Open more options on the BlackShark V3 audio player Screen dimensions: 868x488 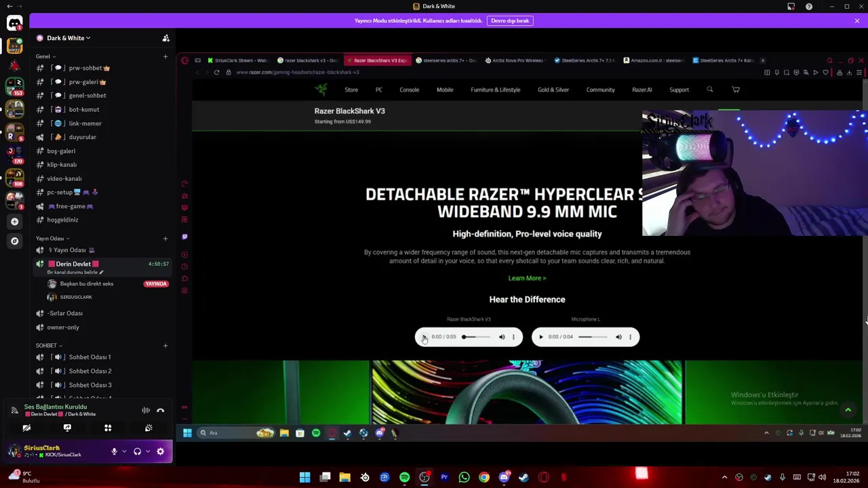pyautogui.click(x=513, y=337)
